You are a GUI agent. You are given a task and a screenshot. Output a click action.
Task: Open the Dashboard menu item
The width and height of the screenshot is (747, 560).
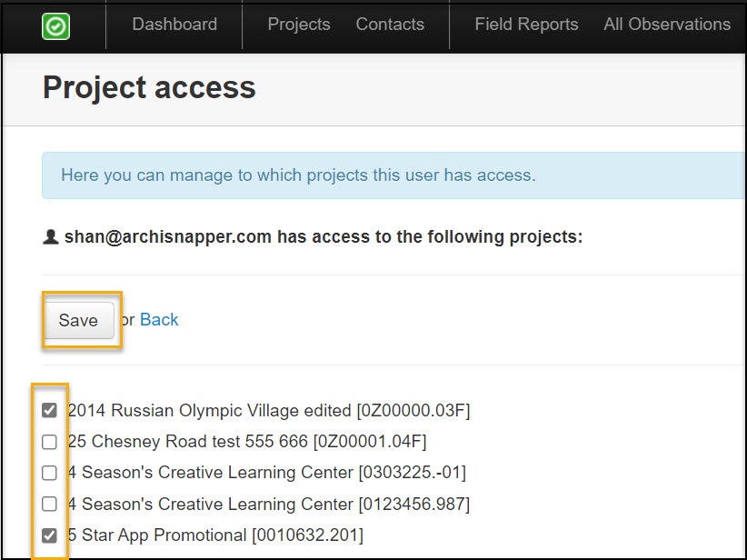pyautogui.click(x=174, y=25)
